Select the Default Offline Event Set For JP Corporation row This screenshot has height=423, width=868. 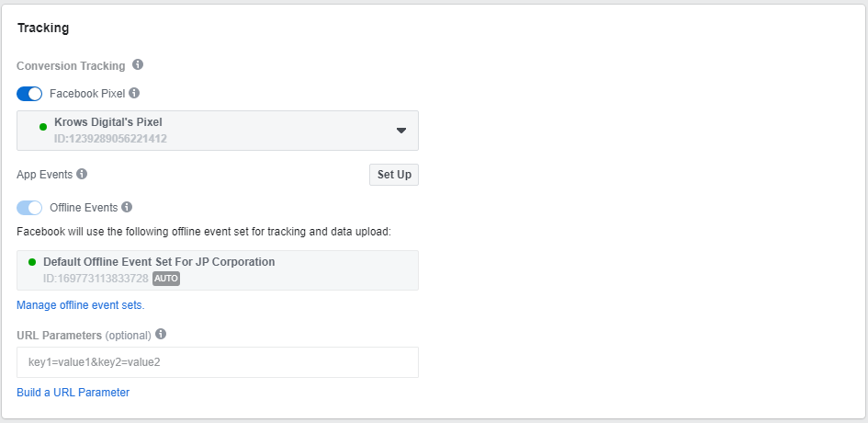tap(218, 270)
